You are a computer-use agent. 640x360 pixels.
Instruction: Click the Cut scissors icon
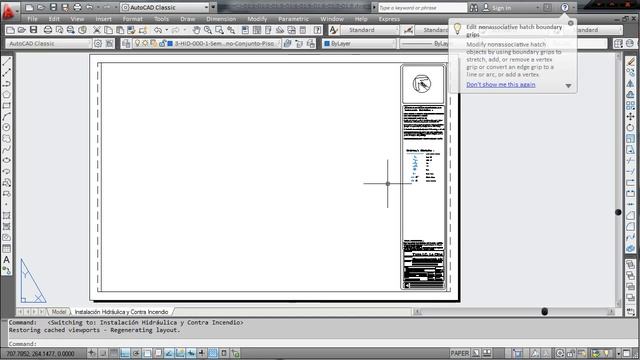pos(97,30)
